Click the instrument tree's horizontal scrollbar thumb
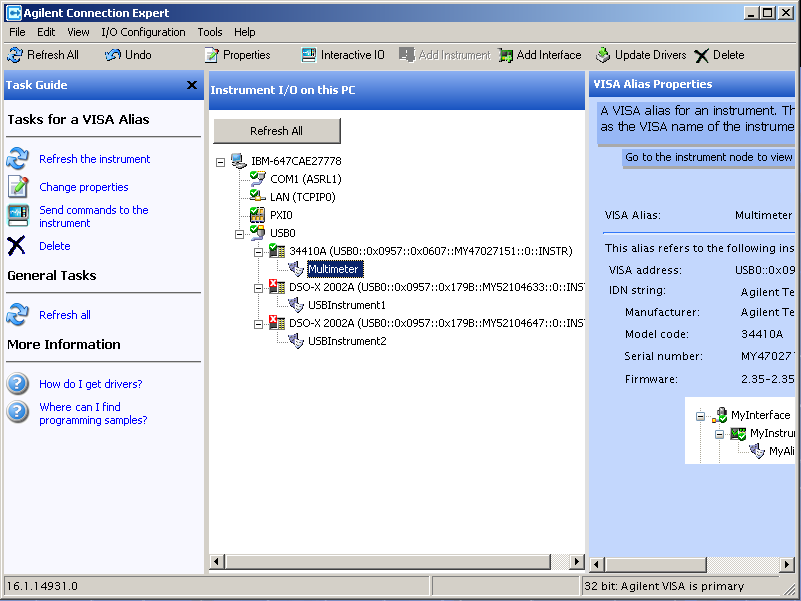801x601 pixels. tap(387, 562)
